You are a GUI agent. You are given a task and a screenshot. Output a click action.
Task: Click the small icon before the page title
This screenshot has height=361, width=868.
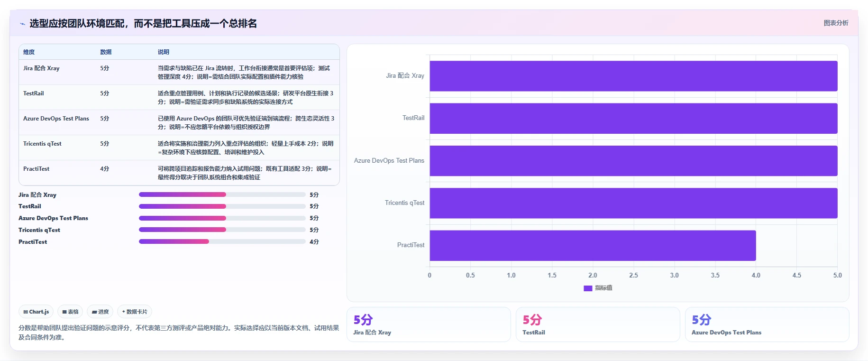pyautogui.click(x=22, y=24)
